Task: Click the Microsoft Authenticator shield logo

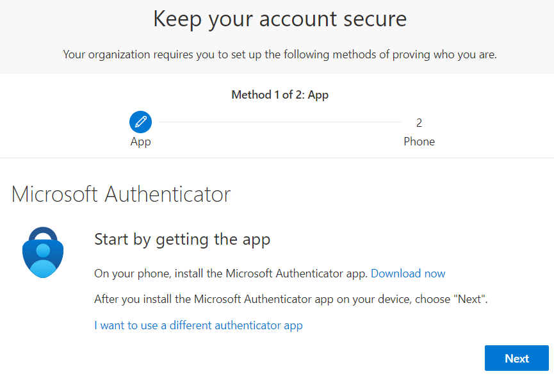Action: click(43, 252)
